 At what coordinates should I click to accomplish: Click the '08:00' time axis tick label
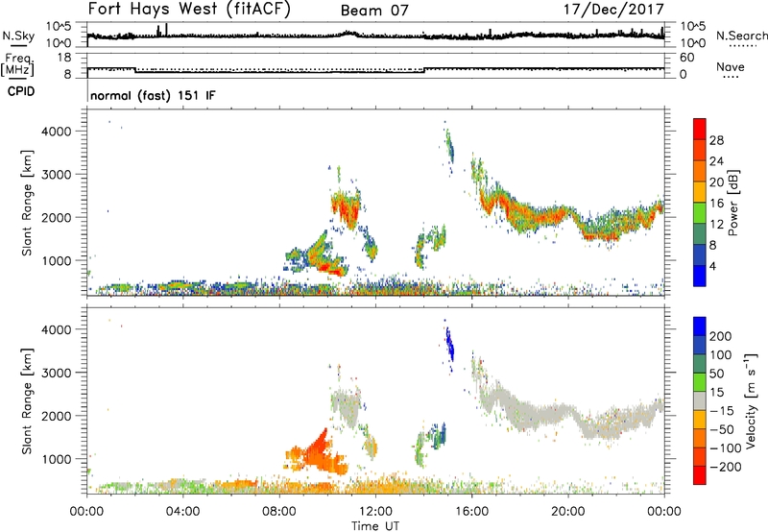tap(279, 512)
